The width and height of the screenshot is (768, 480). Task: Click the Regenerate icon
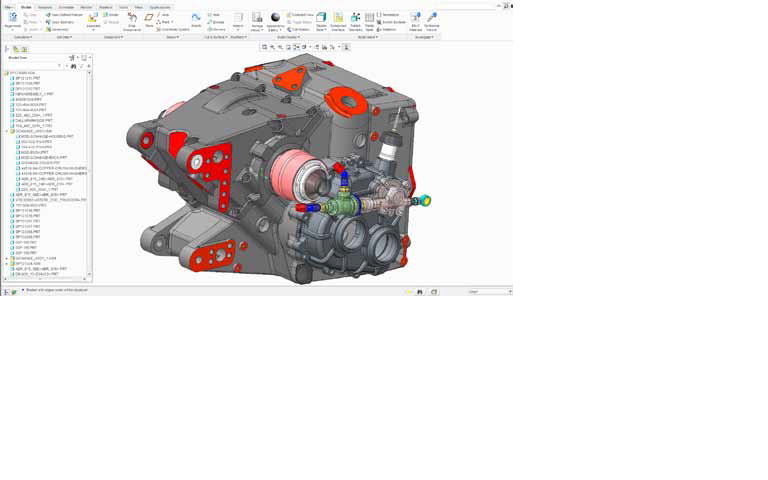13,19
